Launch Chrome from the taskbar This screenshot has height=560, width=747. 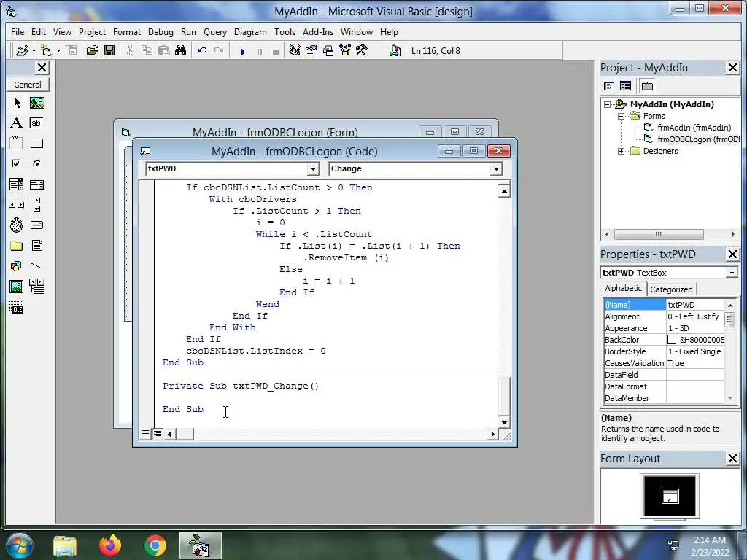point(155,545)
